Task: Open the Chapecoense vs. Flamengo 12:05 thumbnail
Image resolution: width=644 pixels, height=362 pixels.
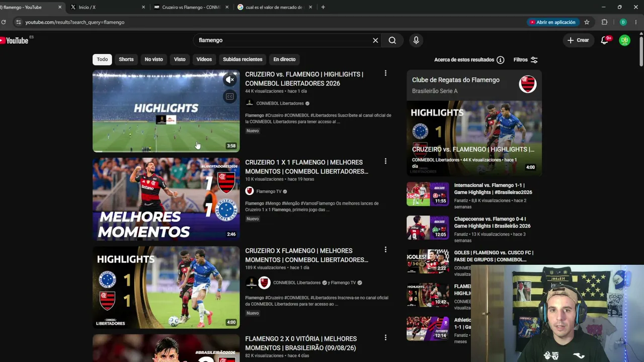Action: tap(428, 228)
